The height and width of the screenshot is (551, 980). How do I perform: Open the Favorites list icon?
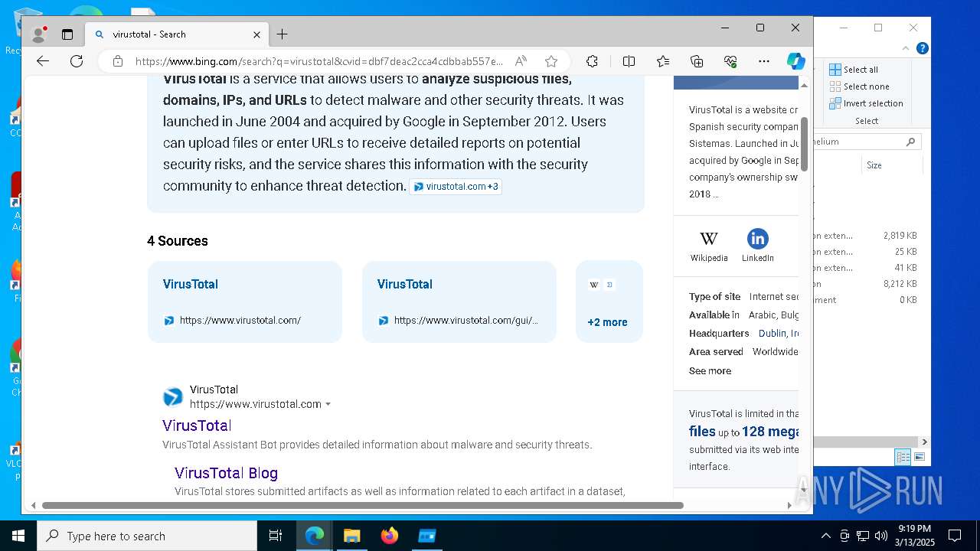(x=663, y=61)
